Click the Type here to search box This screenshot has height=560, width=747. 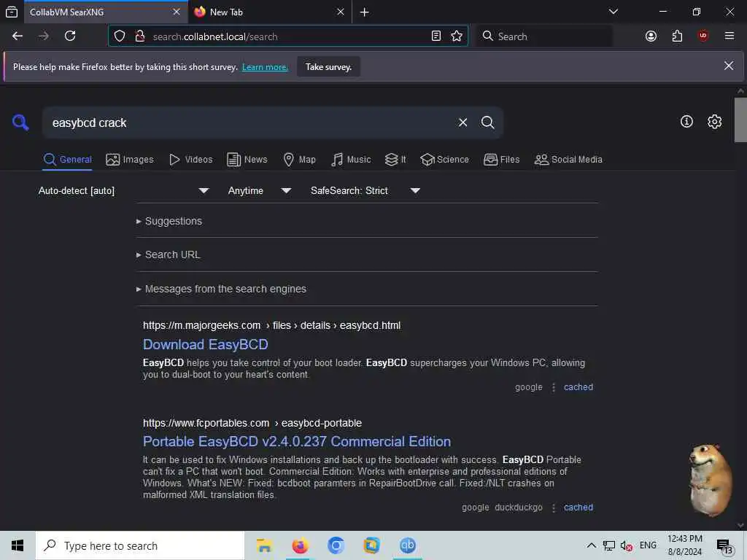[x=140, y=545]
